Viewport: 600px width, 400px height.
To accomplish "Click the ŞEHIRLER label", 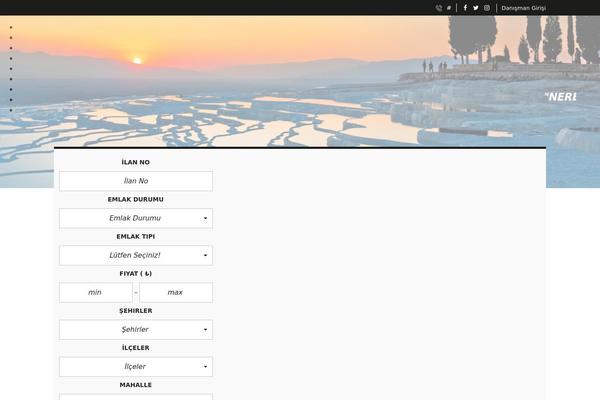I will point(135,310).
